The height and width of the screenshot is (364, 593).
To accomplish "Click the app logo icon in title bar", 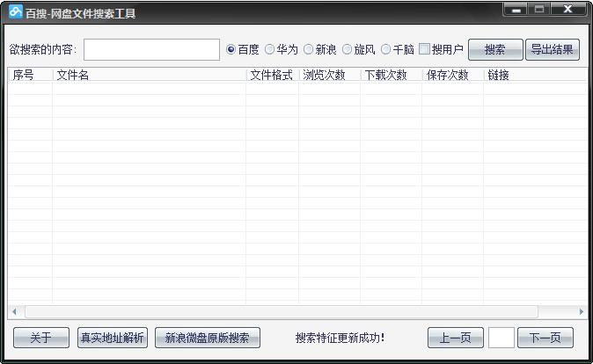I will [16, 11].
